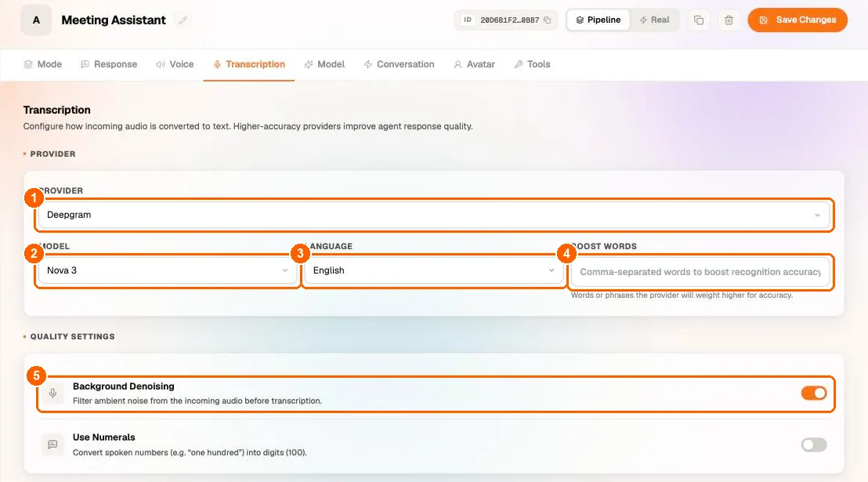This screenshot has height=482, width=868.
Task: Open the Language dropdown showing English
Action: [x=433, y=270]
